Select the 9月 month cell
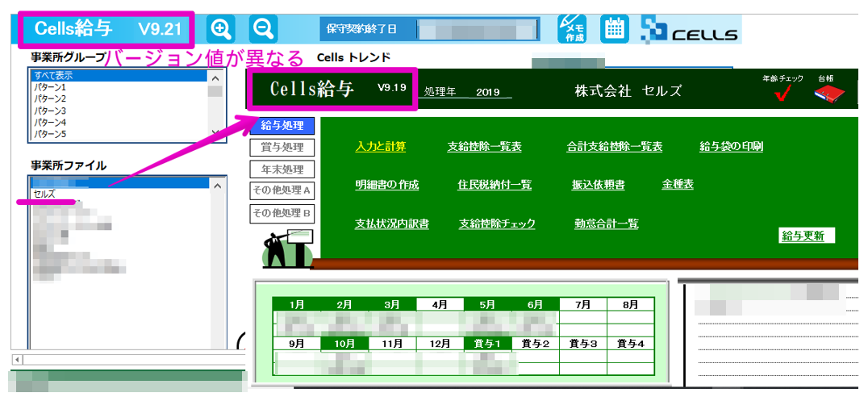The height and width of the screenshot is (397, 868). click(297, 344)
